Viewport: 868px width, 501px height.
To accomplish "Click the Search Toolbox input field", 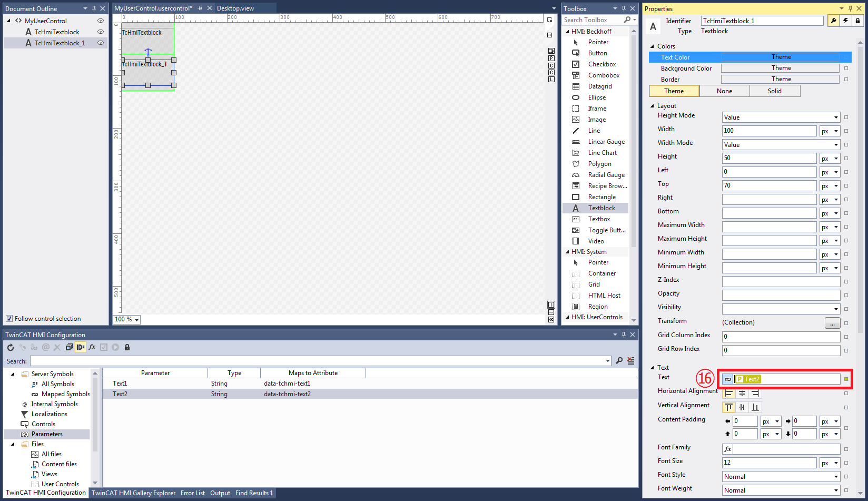I will [593, 20].
